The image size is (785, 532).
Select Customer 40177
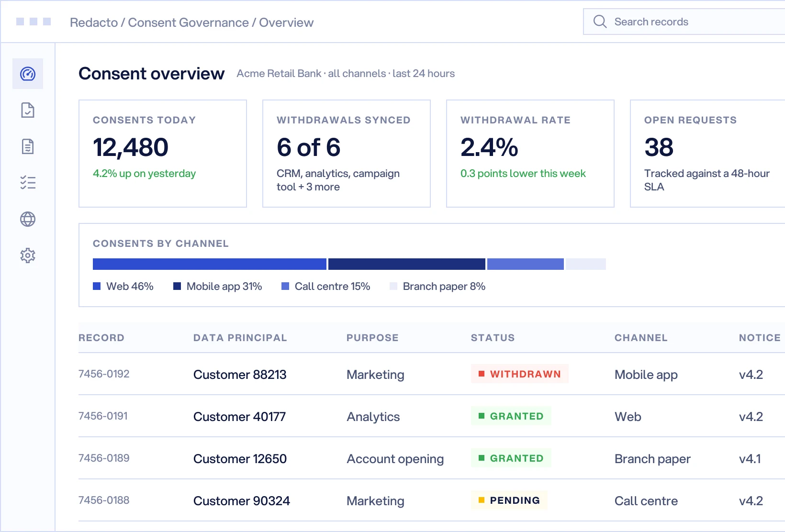(239, 417)
